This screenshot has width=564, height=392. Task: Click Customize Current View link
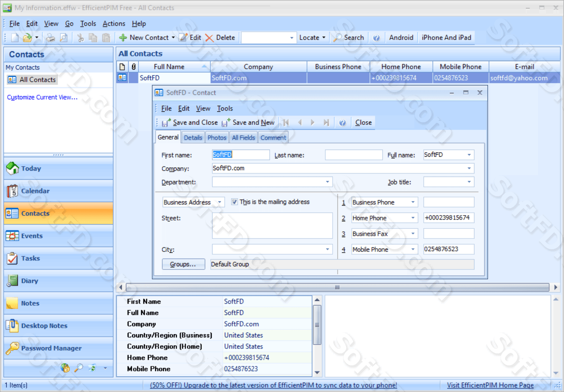coord(42,97)
